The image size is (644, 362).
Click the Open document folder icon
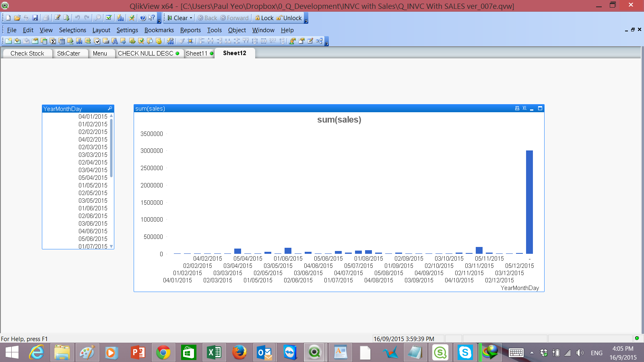click(x=17, y=18)
